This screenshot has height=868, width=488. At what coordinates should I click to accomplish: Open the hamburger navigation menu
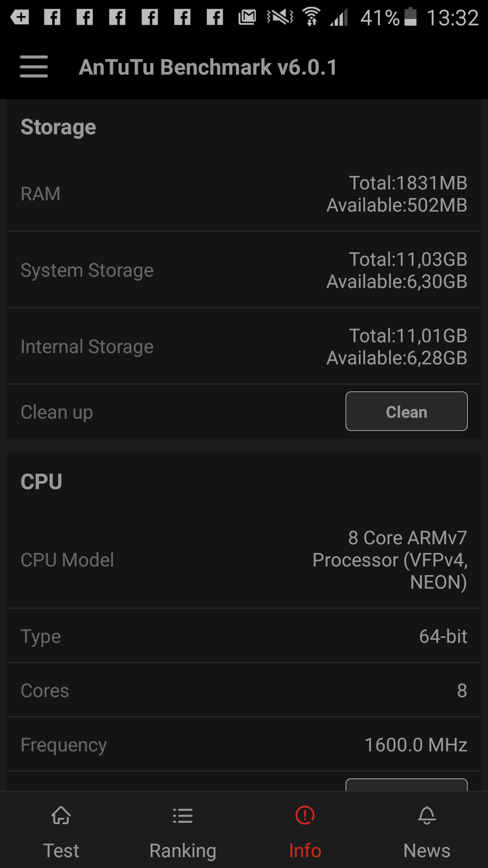click(34, 67)
